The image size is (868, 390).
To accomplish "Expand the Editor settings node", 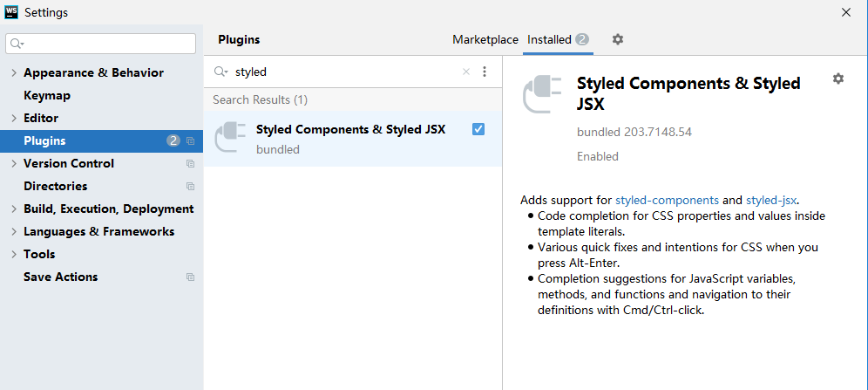I will coord(14,119).
